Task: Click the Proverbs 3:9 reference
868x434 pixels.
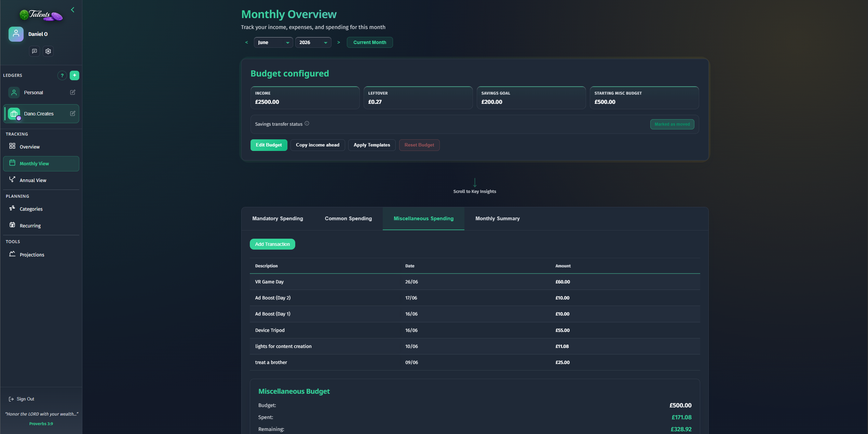Action: 41,424
